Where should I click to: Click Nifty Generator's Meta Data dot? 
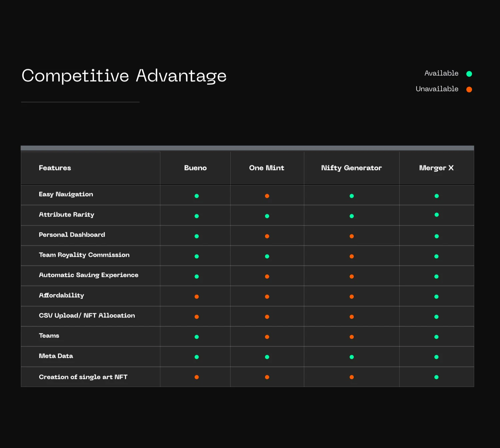pos(352,357)
